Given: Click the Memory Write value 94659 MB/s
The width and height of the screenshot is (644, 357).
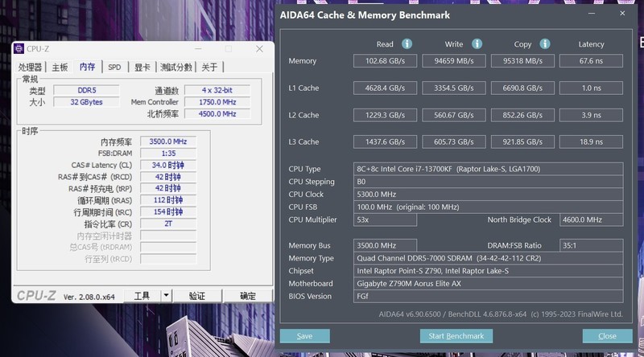Looking at the screenshot, I should pyautogui.click(x=454, y=61).
